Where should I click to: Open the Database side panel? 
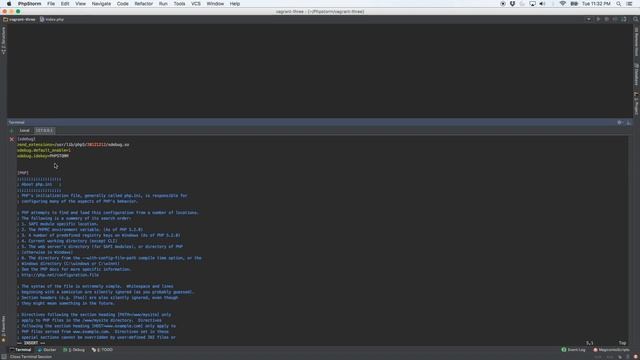636,74
